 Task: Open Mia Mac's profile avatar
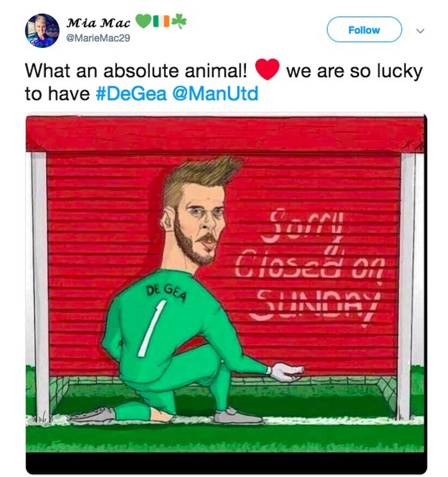click(42, 30)
